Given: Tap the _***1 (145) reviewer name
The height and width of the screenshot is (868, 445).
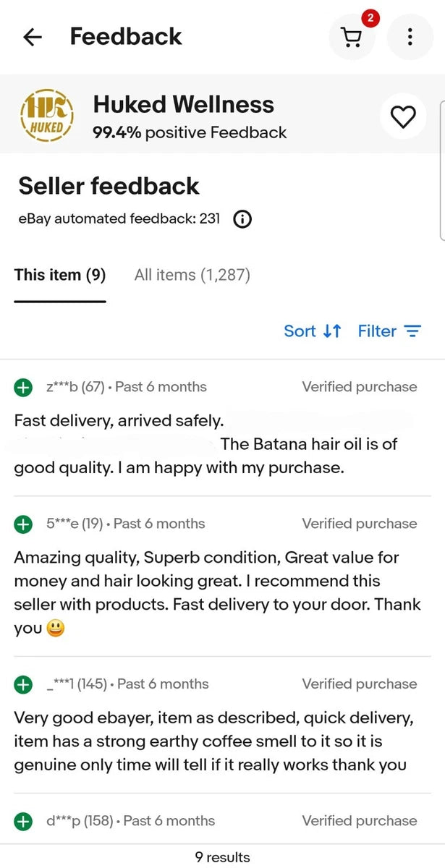Looking at the screenshot, I should tap(77, 684).
